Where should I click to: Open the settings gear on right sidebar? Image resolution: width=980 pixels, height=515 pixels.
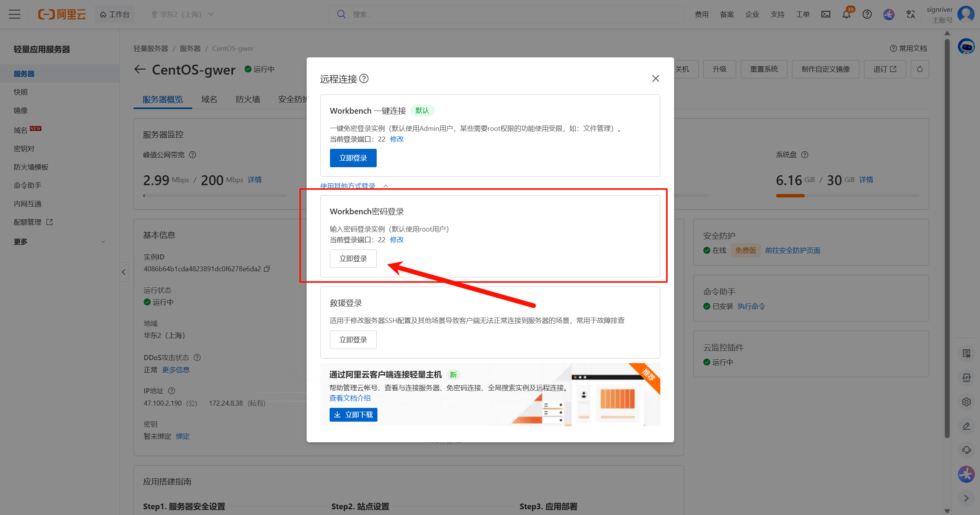[966, 402]
